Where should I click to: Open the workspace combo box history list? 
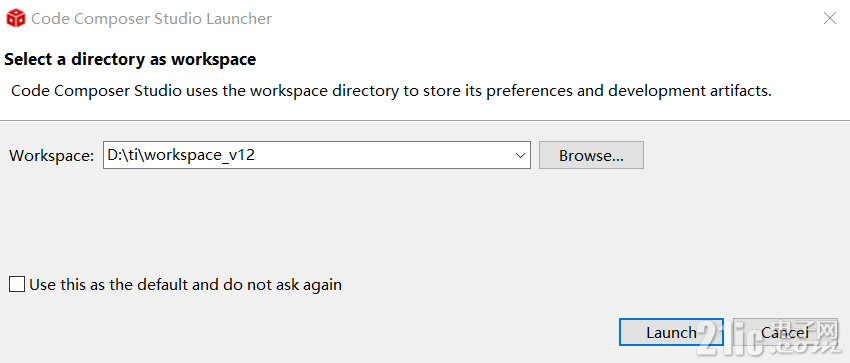point(520,155)
